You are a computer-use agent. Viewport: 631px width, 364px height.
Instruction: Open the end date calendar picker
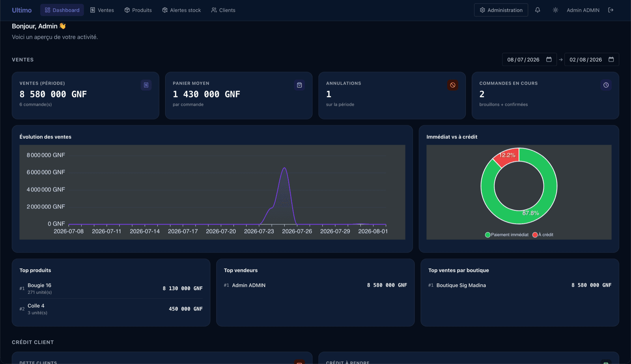tap(611, 60)
